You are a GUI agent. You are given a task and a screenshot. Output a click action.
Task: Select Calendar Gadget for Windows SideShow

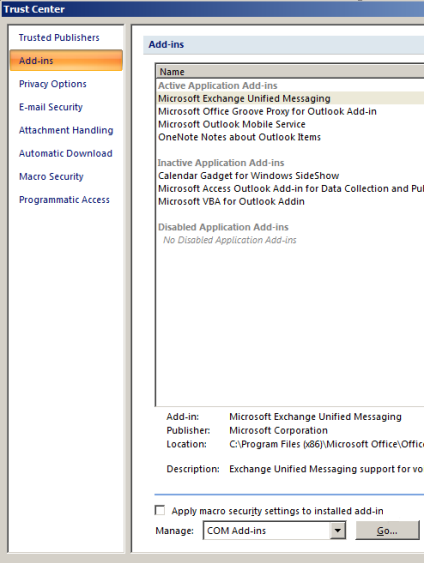click(291, 176)
